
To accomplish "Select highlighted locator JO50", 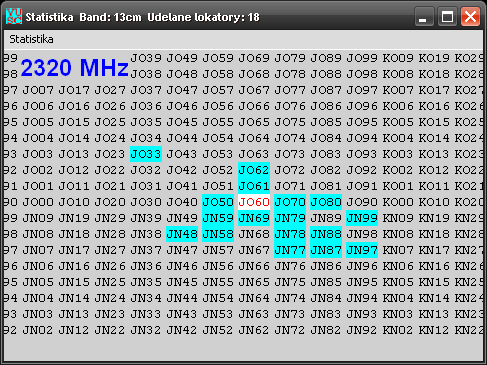I will tap(218, 202).
